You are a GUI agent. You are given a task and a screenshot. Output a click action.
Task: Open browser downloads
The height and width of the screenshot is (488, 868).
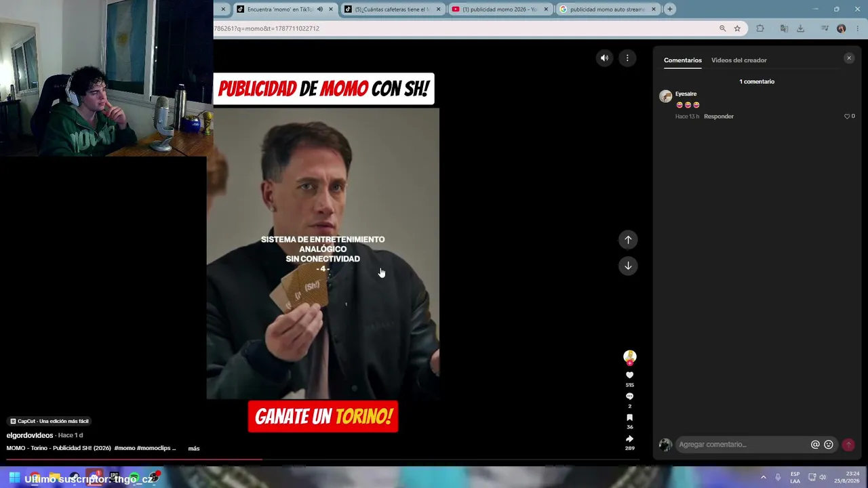(x=800, y=28)
